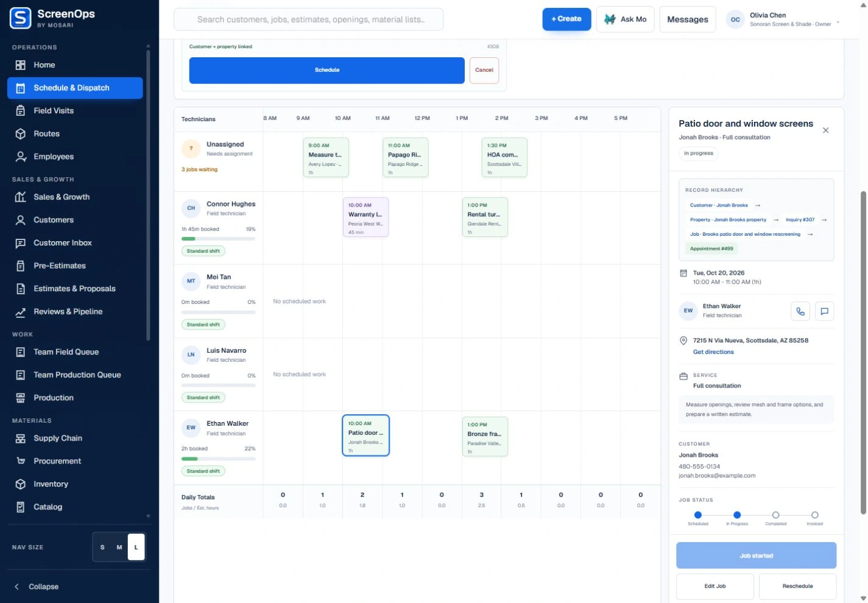Click the blue Schedule button

327,71
